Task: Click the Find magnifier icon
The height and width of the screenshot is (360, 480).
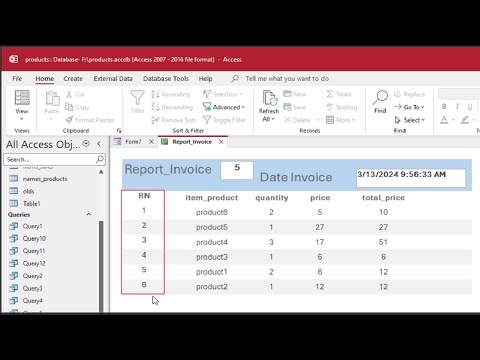Action: [380, 97]
